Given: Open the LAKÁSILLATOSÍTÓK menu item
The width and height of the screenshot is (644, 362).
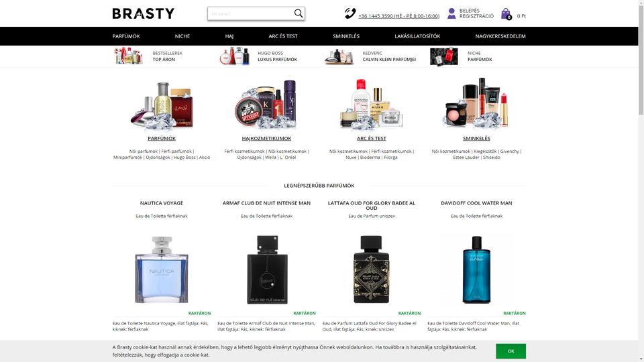Looking at the screenshot, I should click(x=417, y=36).
